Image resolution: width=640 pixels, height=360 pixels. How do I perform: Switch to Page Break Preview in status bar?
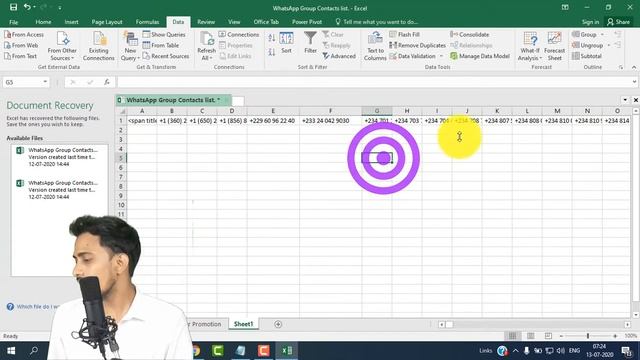[x=548, y=336]
